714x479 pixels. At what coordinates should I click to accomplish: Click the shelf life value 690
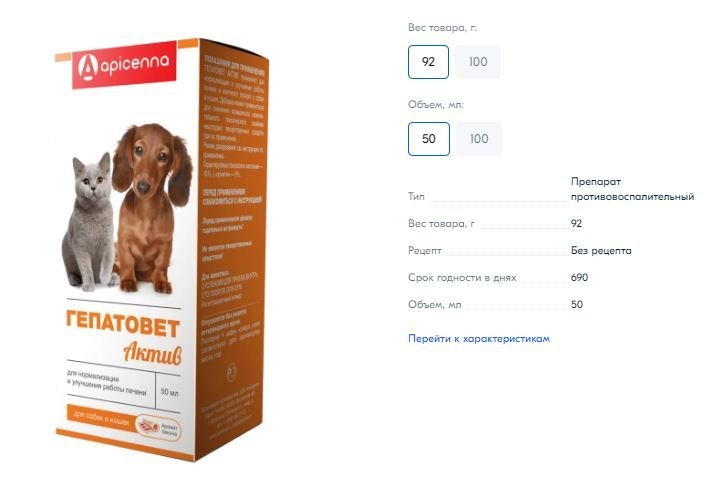[579, 277]
